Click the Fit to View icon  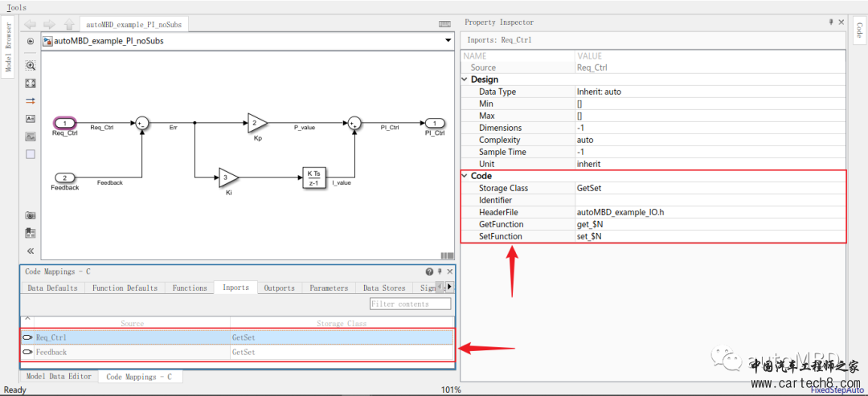pos(31,83)
